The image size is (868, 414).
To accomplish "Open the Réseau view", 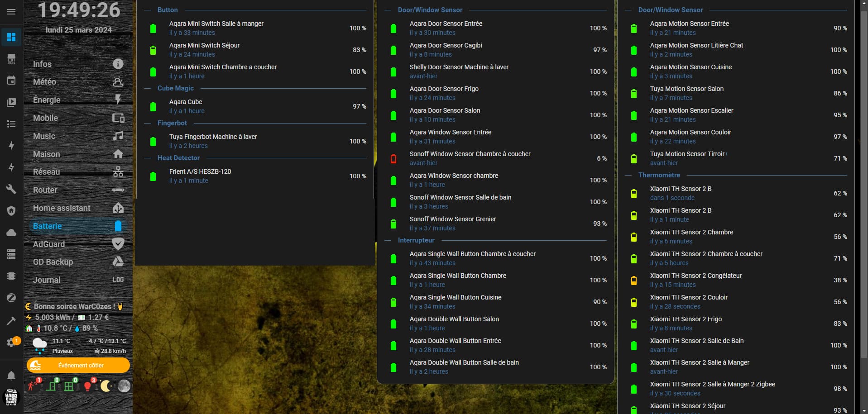I will pyautogui.click(x=78, y=172).
